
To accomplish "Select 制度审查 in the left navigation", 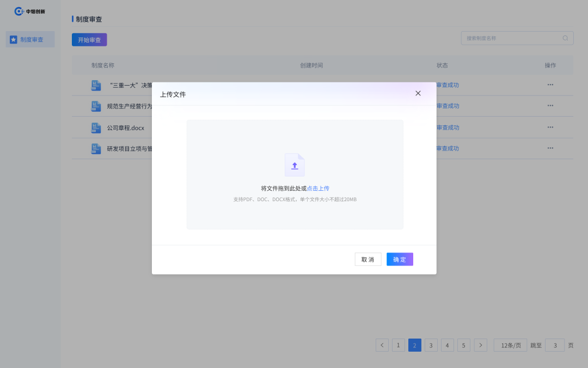I will (x=34, y=39).
